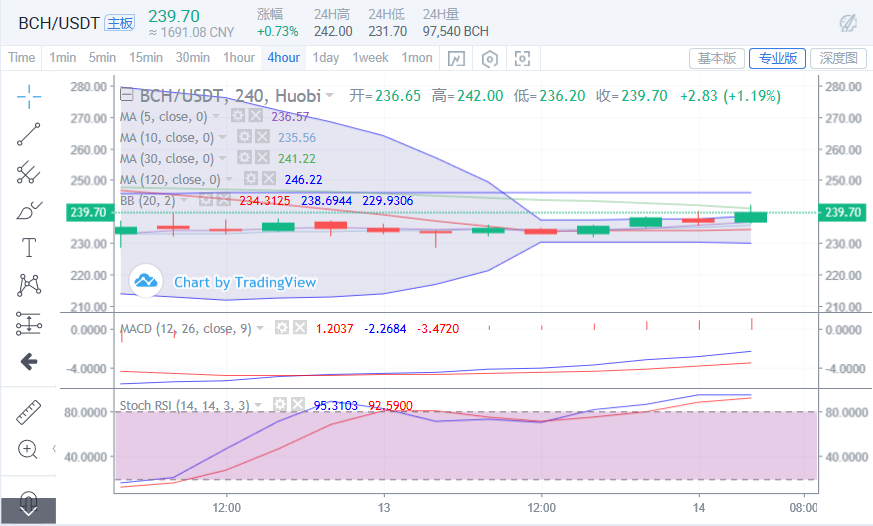Click the rightmost green candlestick
Screen dimensions: 873x526
[751, 215]
